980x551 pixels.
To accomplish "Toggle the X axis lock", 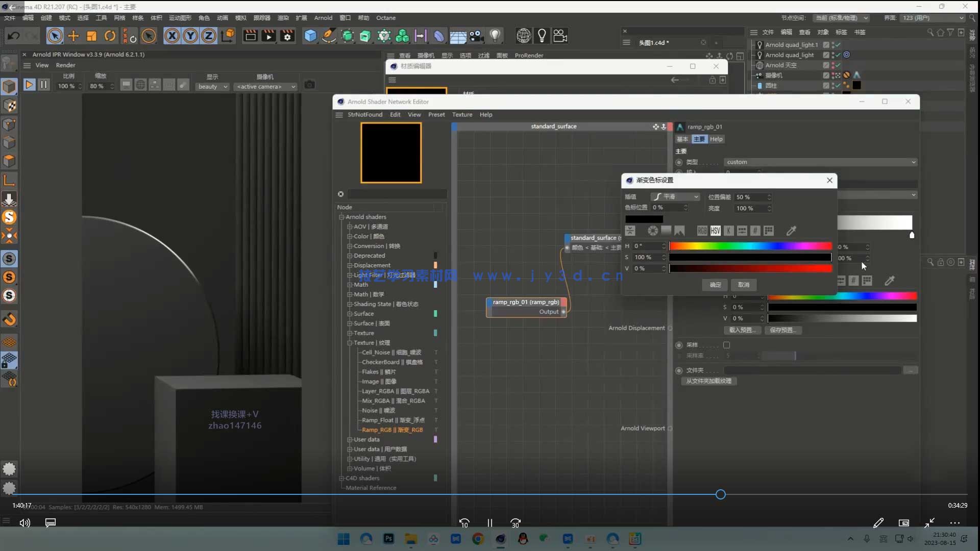I will click(x=172, y=36).
